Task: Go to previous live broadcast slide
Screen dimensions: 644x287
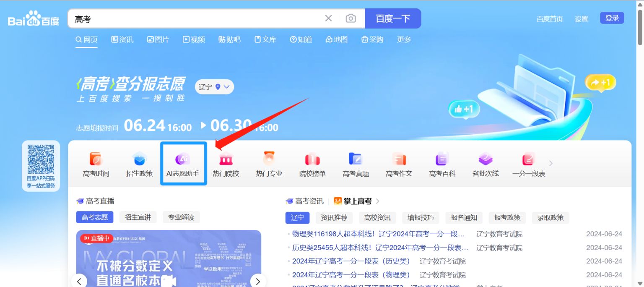Action: (79, 281)
